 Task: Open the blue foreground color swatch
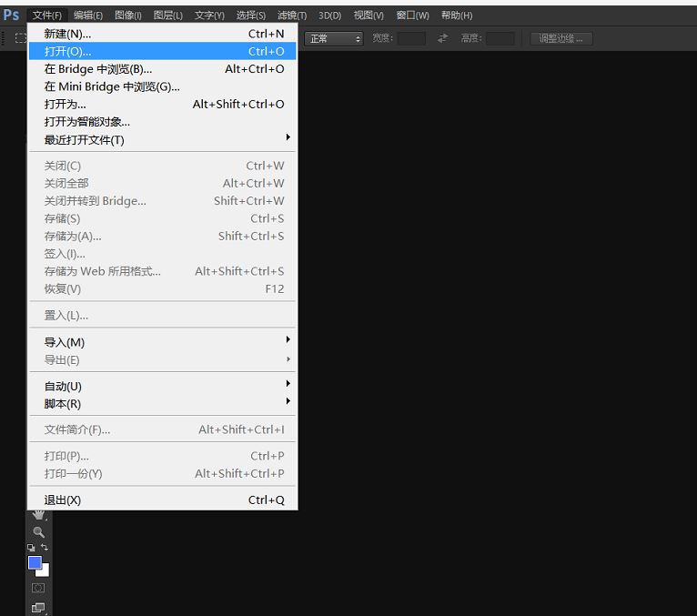[35, 562]
